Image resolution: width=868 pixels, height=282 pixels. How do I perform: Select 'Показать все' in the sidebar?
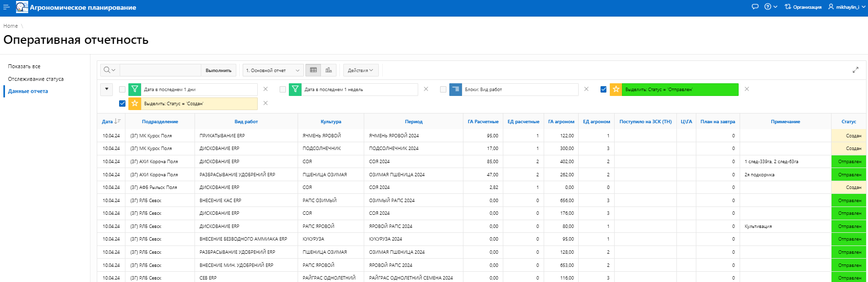click(x=24, y=66)
